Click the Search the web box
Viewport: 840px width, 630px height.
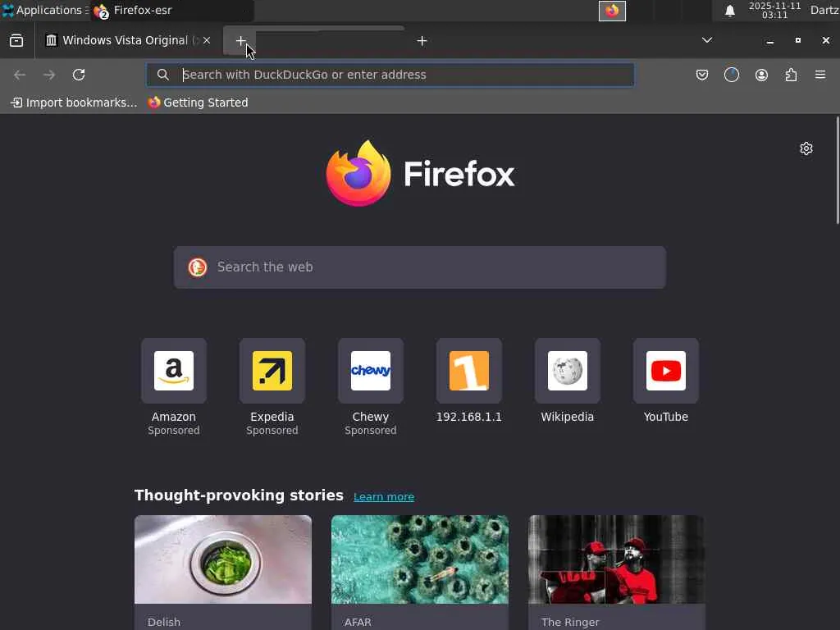(419, 267)
